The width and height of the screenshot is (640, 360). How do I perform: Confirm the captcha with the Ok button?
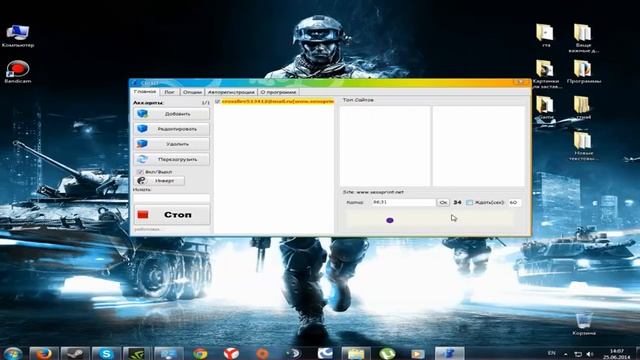point(443,202)
